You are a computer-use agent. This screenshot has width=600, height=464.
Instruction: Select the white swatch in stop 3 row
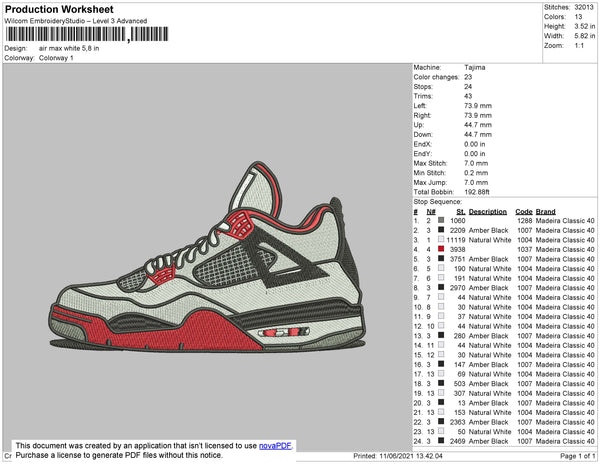(441, 239)
